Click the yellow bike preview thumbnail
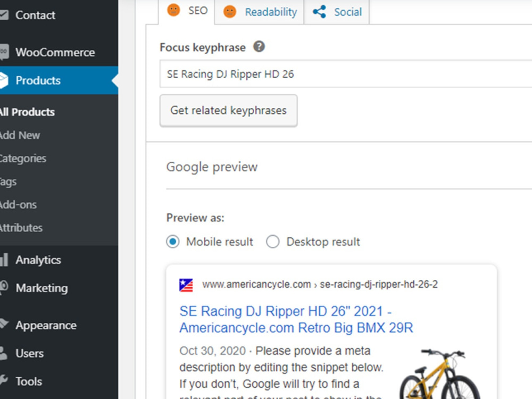This screenshot has height=399, width=532. tap(440, 373)
